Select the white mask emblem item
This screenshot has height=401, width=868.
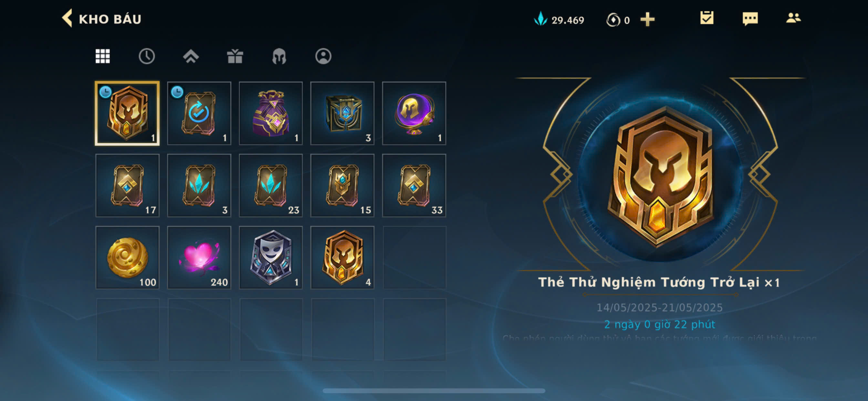pyautogui.click(x=271, y=257)
